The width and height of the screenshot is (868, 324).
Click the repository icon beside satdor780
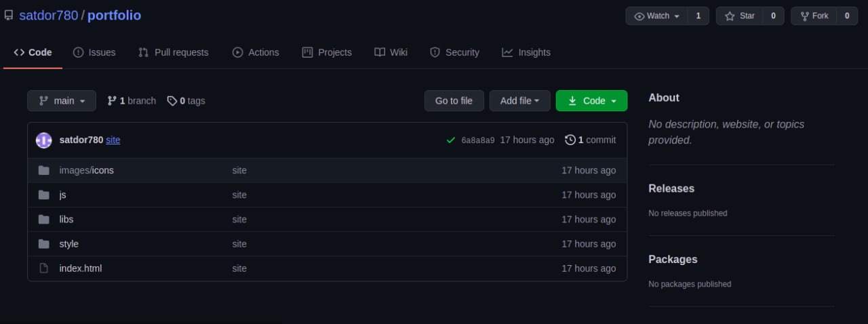[x=9, y=15]
